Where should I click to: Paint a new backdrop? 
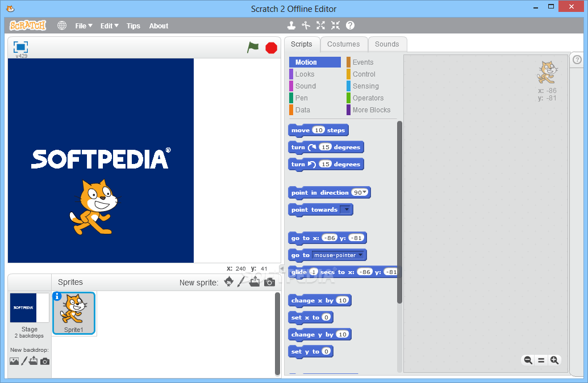tap(24, 361)
